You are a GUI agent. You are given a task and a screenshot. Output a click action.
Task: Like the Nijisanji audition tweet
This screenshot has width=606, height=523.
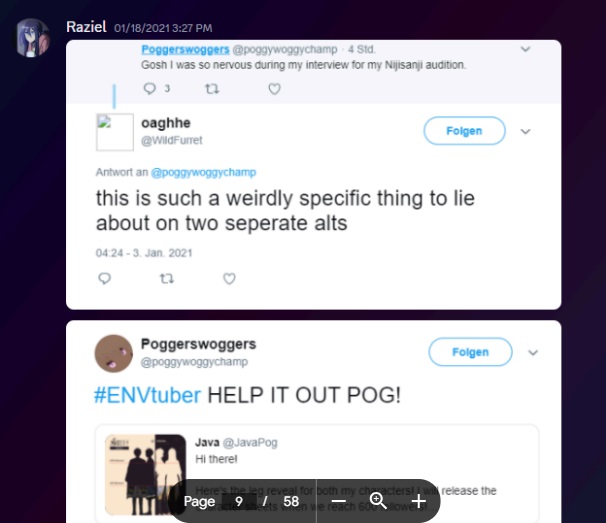(274, 89)
